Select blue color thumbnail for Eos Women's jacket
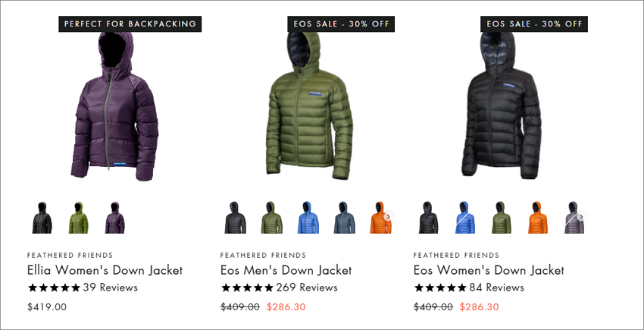The width and height of the screenshot is (644, 330). 464,218
